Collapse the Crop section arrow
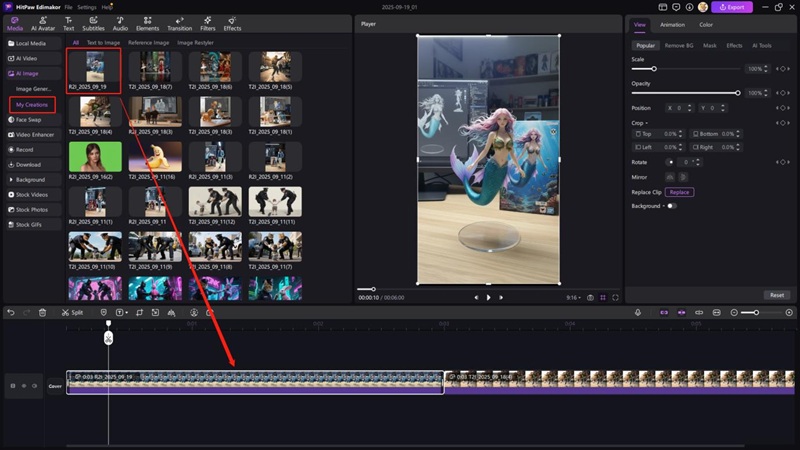The height and width of the screenshot is (450, 800). pos(646,123)
